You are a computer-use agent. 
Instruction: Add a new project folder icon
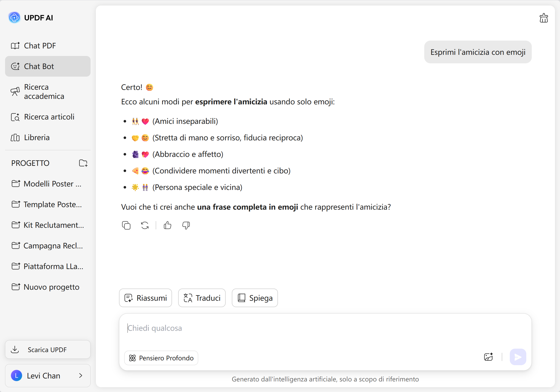[x=83, y=163]
